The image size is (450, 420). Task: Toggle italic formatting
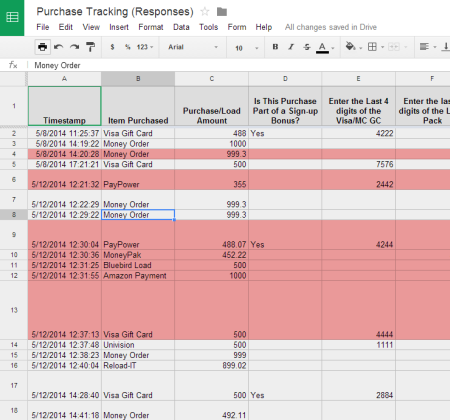(291, 47)
